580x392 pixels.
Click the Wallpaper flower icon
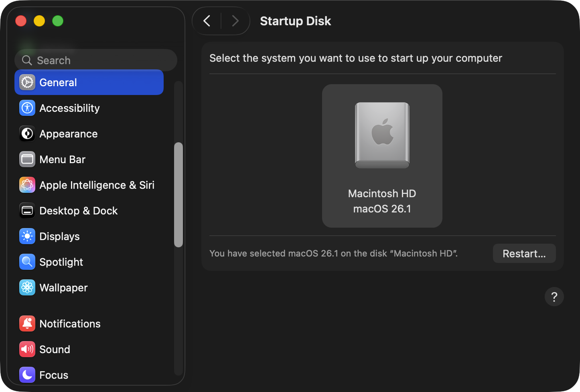click(x=27, y=287)
